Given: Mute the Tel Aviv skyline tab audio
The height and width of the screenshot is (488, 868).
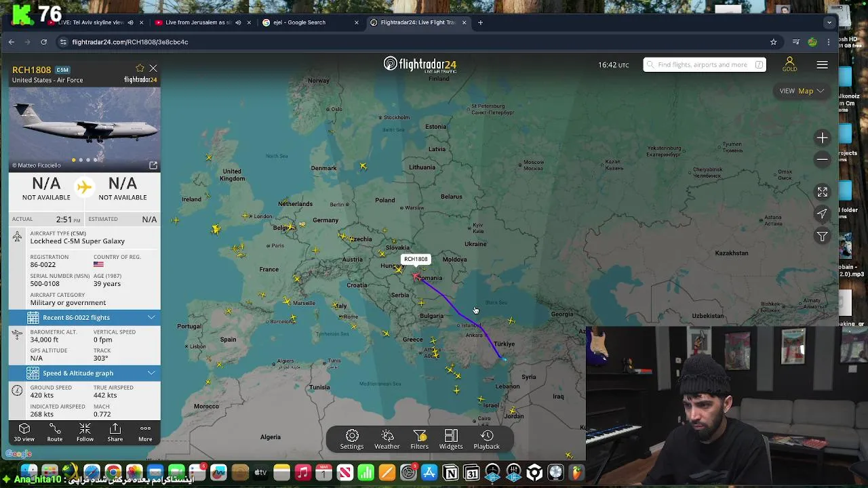Looking at the screenshot, I should coord(130,22).
